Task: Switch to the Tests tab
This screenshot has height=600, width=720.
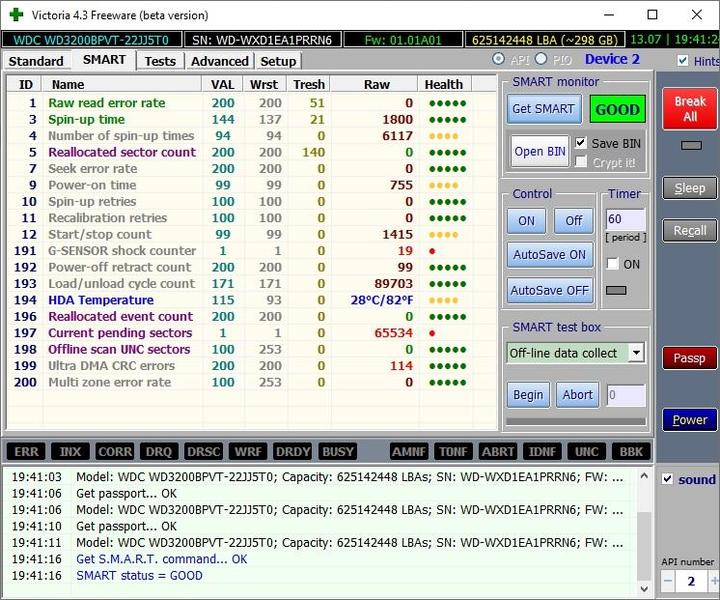Action: coord(160,61)
